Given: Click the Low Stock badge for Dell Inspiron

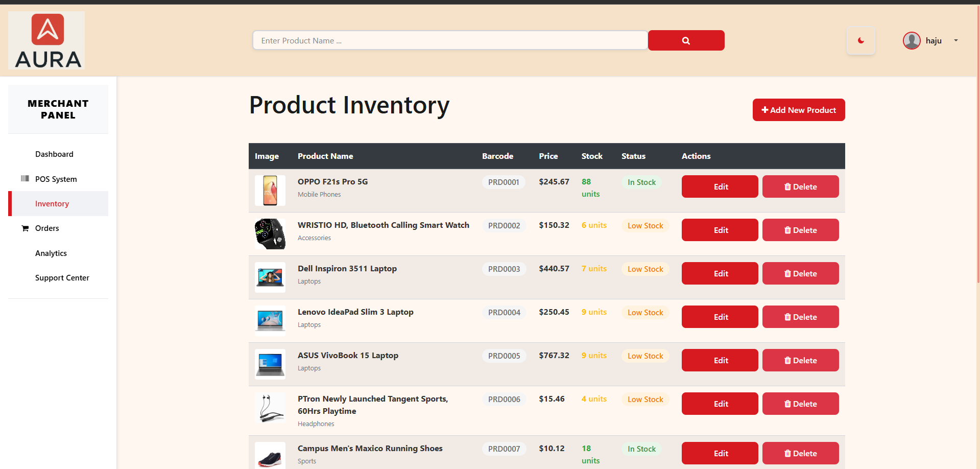Looking at the screenshot, I should 645,269.
